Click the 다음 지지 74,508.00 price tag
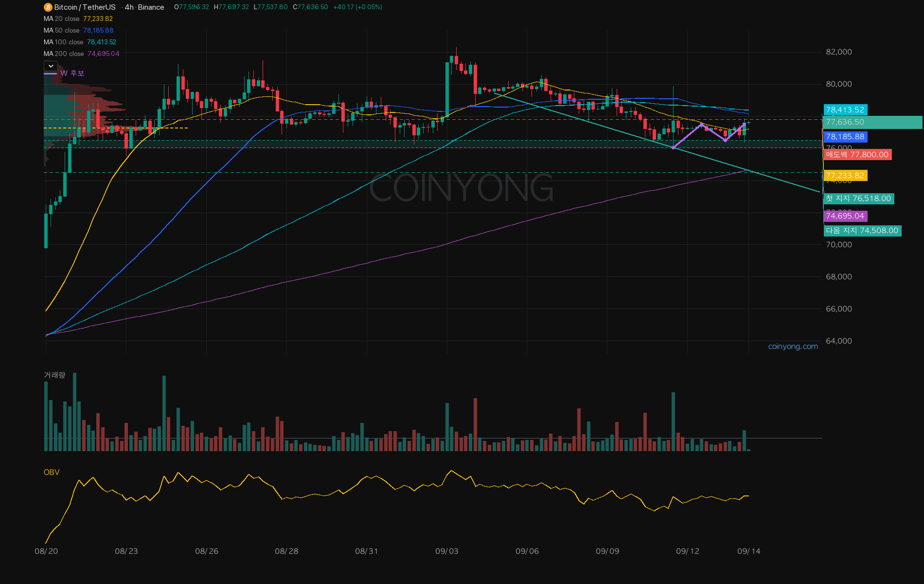Screen dimensions: 924x584 [862, 231]
